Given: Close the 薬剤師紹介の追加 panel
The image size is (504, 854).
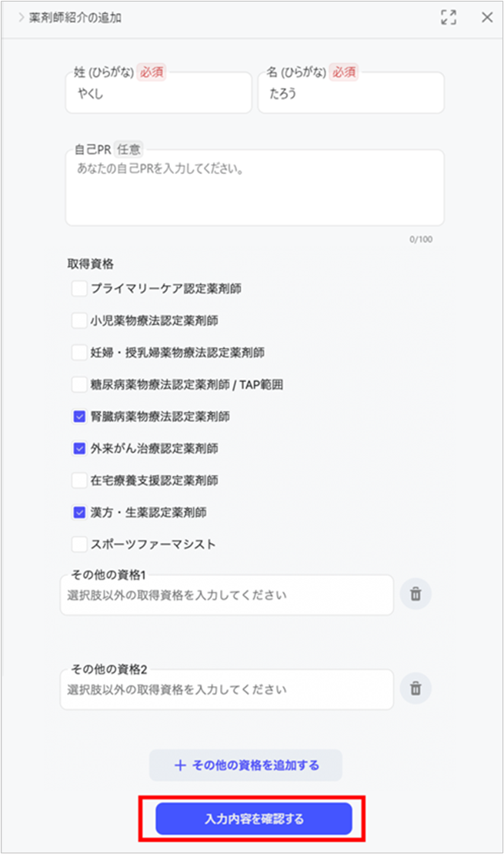Looking at the screenshot, I should click(486, 18).
